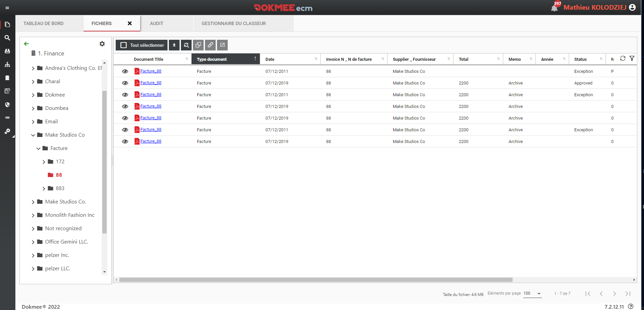
Task: Go to the first page of results
Action: [x=588, y=294]
